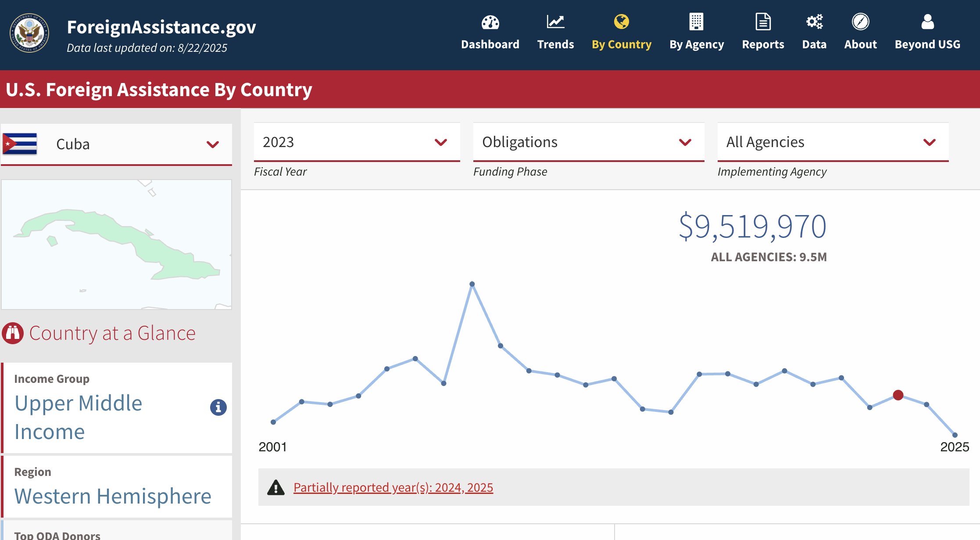This screenshot has width=980, height=540.
Task: Click the Country at a Glance heading
Action: point(112,333)
